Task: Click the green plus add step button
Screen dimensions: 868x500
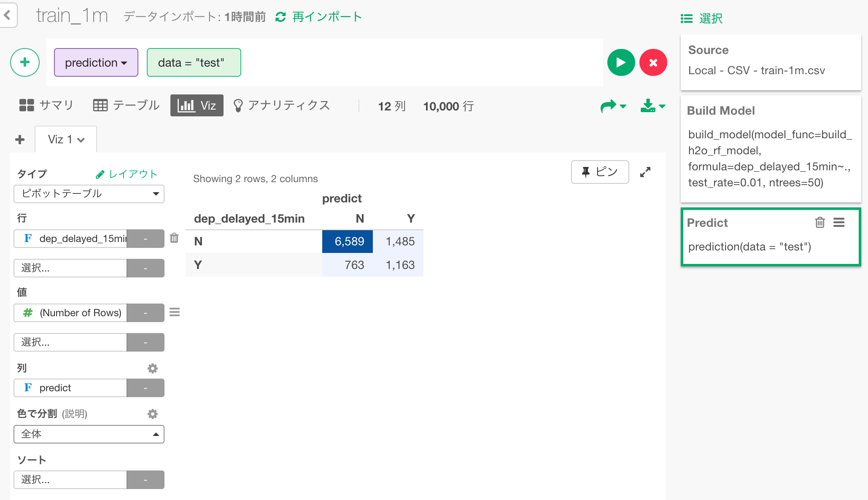Action: tap(25, 62)
